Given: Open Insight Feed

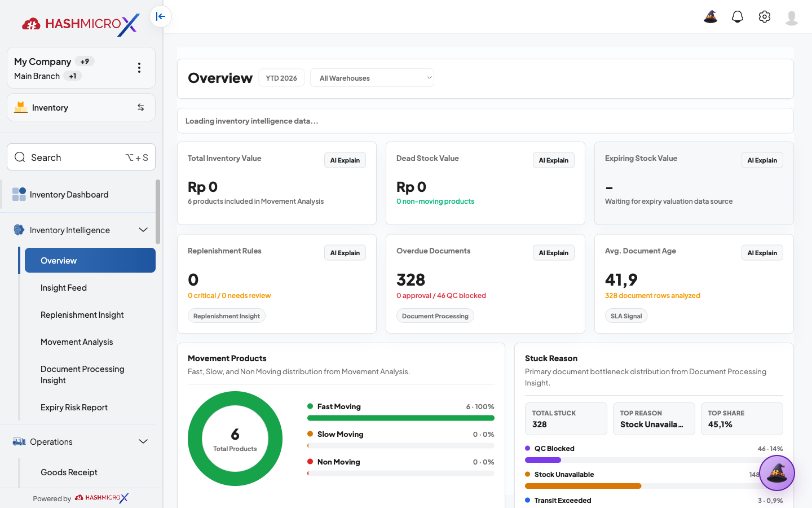Looking at the screenshot, I should (x=64, y=288).
